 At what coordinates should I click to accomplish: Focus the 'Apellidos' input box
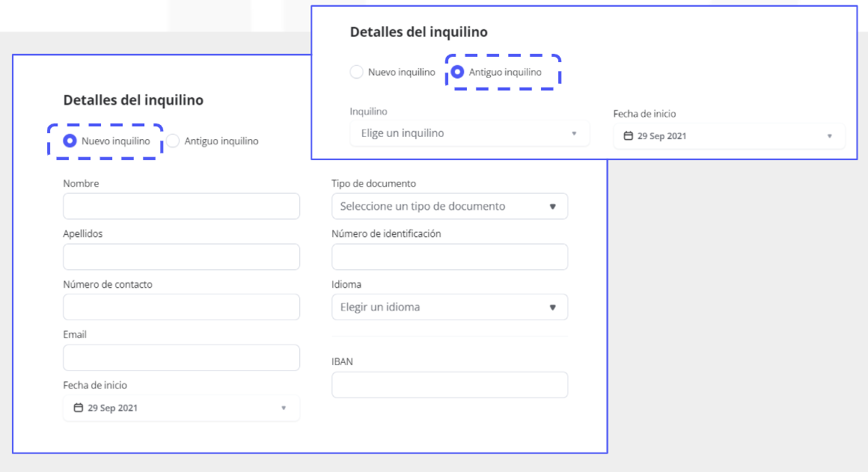[x=181, y=257]
